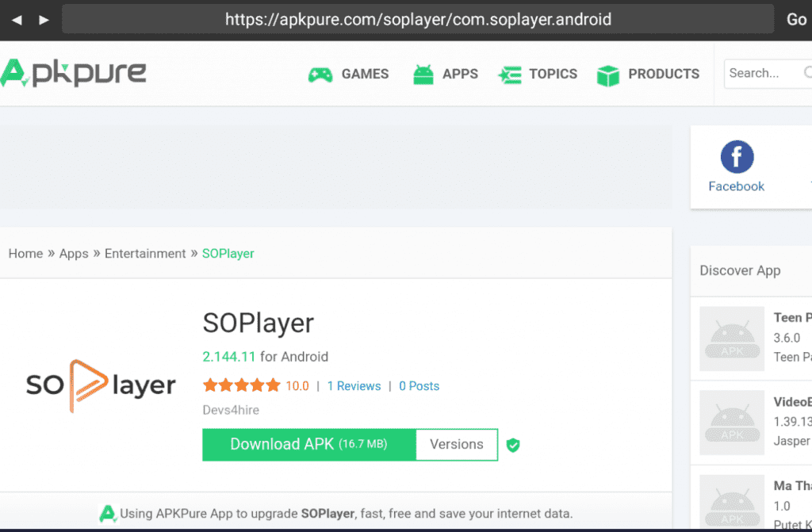Open the PRODUCTS menu
This screenshot has width=812, height=532.
[x=664, y=74]
